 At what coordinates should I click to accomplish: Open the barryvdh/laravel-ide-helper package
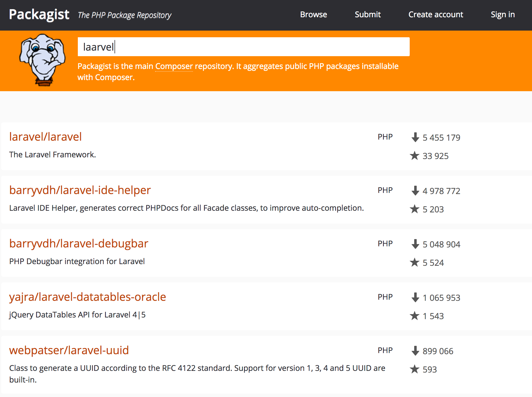tap(80, 190)
